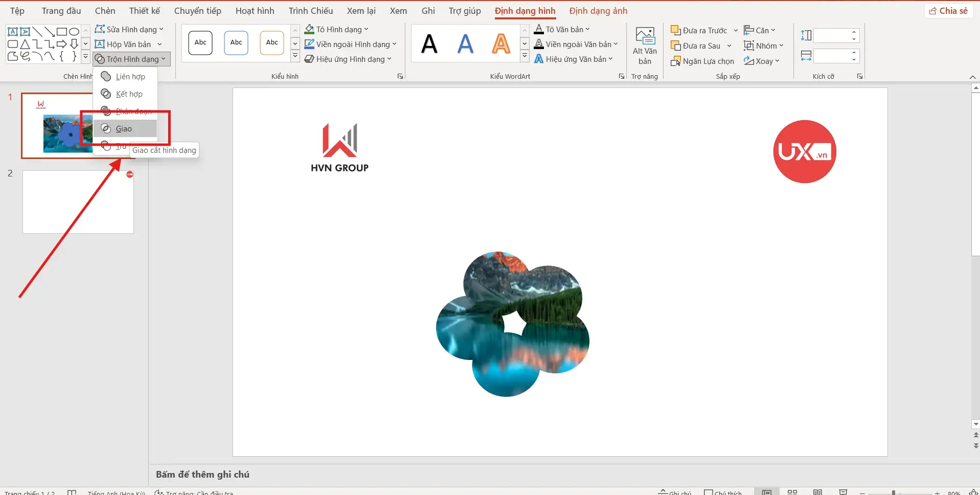Apply the orange outlined WordArt A style
Viewport: 980px width, 495px height.
pos(501,44)
